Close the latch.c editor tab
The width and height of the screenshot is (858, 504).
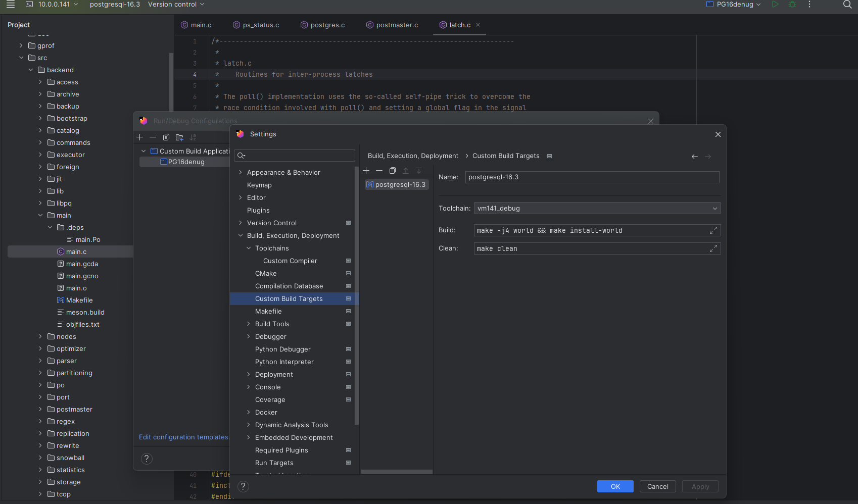pos(478,25)
